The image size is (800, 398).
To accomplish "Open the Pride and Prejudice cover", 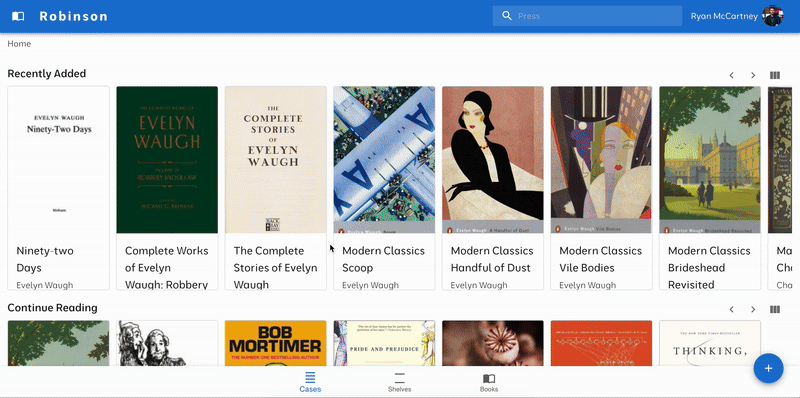I will coord(384,343).
